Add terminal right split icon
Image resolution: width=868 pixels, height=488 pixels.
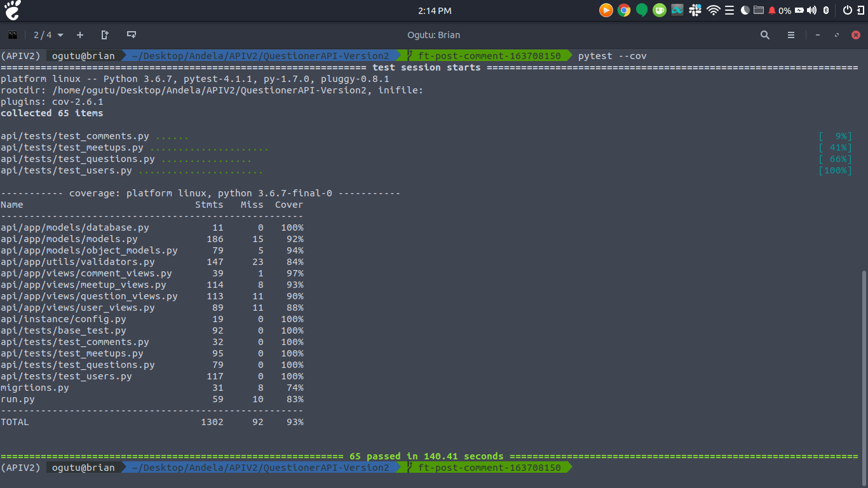pos(105,35)
